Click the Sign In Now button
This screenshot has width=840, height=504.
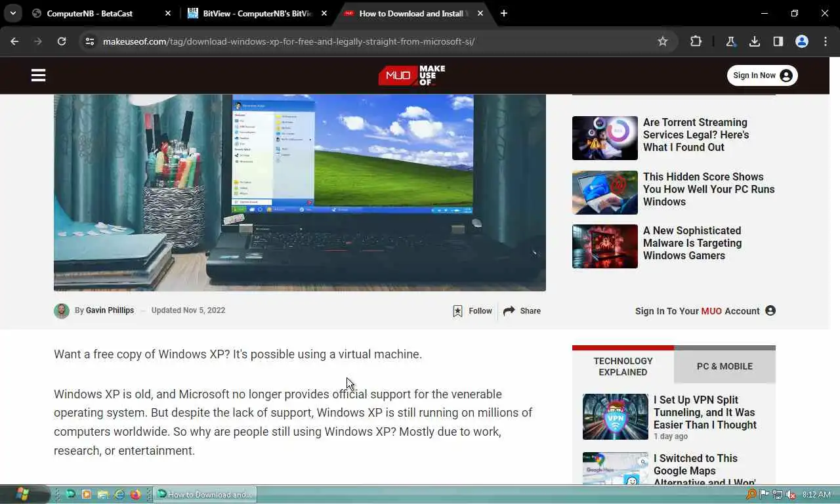tap(762, 75)
